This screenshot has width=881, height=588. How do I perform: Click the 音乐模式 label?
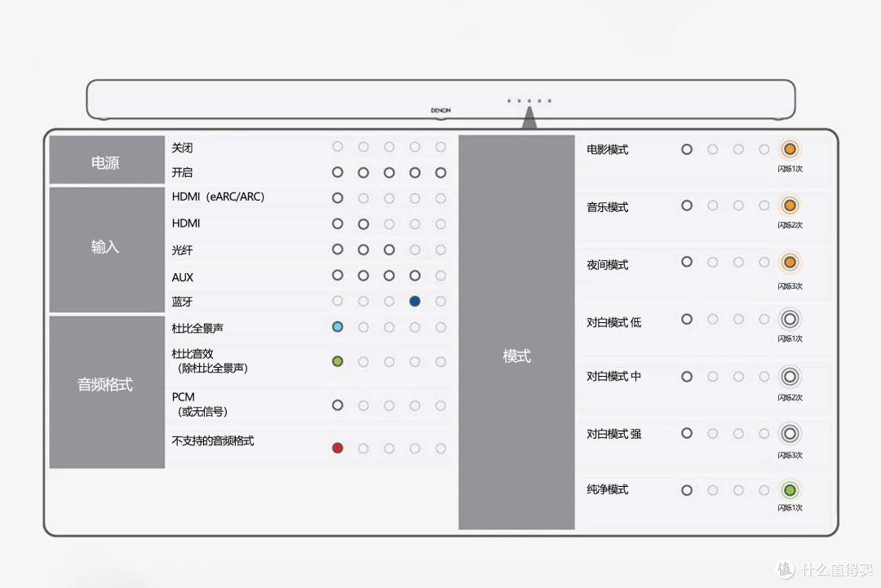point(608,207)
